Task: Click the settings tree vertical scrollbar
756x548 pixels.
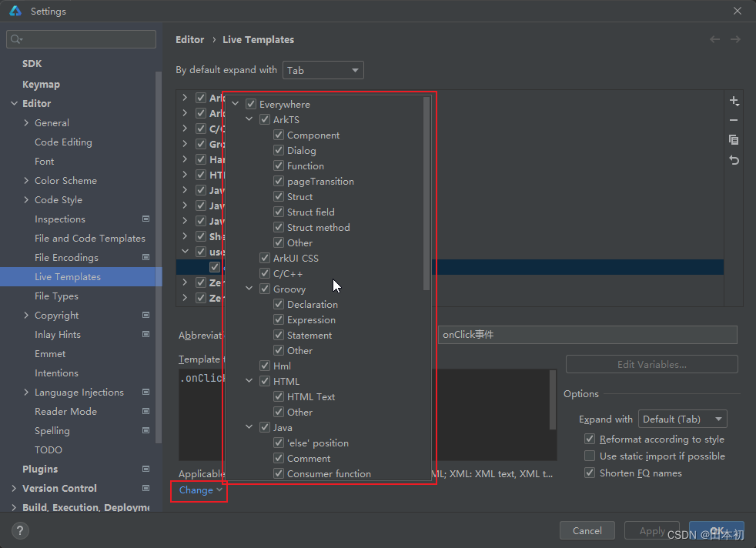Action: point(159,257)
